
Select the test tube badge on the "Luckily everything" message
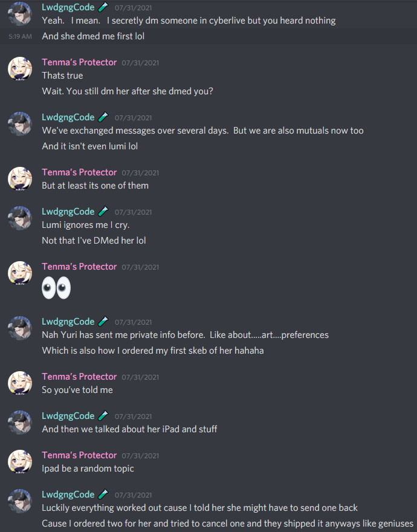103,495
